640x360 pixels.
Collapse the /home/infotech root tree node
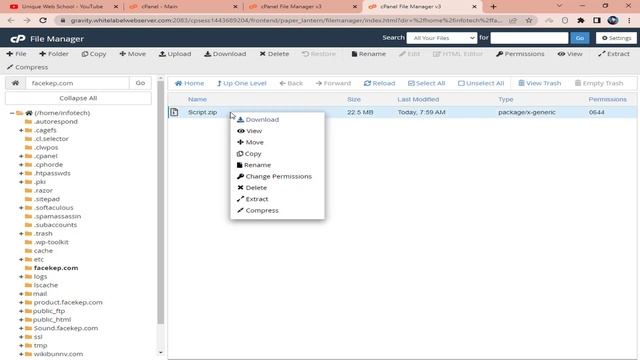point(12,113)
